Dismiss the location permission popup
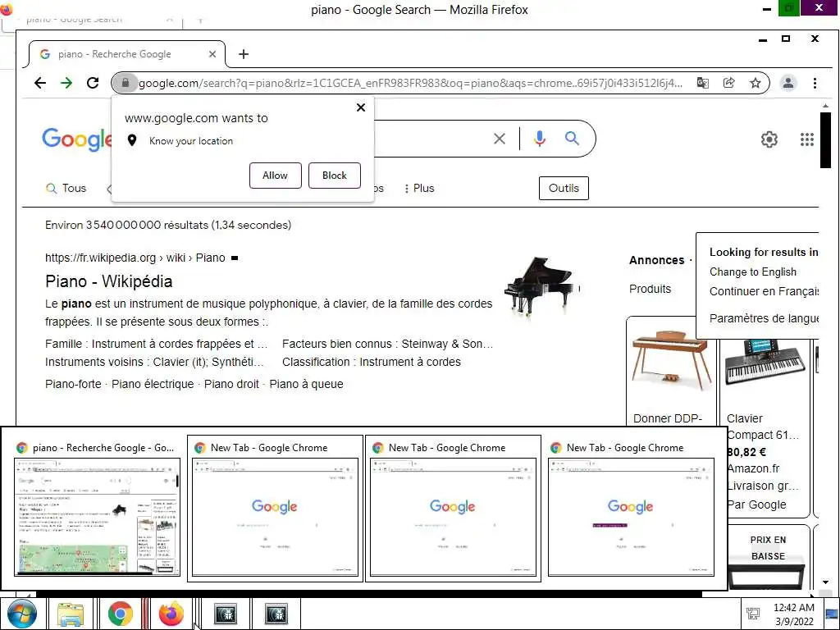Image resolution: width=840 pixels, height=630 pixels. (361, 107)
